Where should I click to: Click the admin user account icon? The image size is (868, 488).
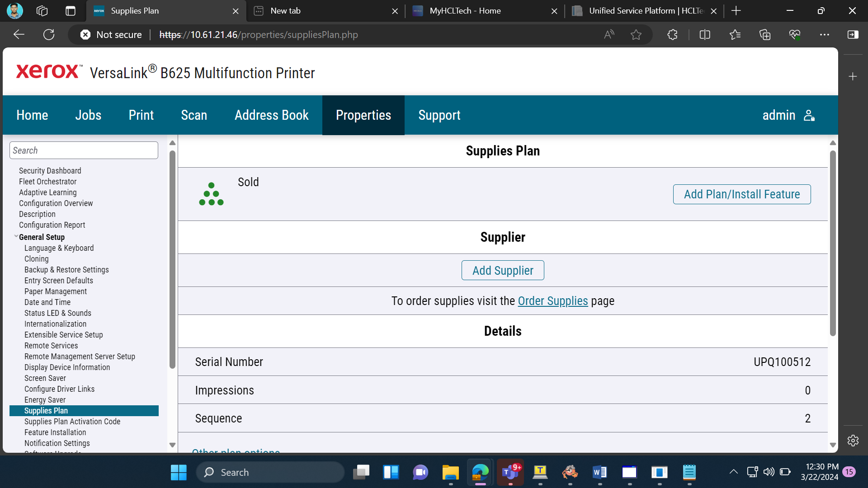(809, 115)
